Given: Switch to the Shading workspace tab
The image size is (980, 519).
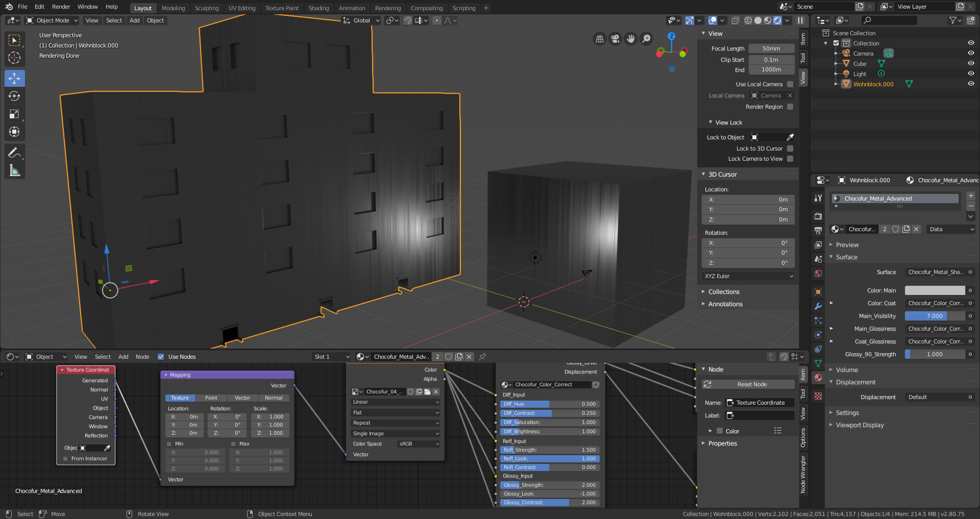Looking at the screenshot, I should click(318, 8).
